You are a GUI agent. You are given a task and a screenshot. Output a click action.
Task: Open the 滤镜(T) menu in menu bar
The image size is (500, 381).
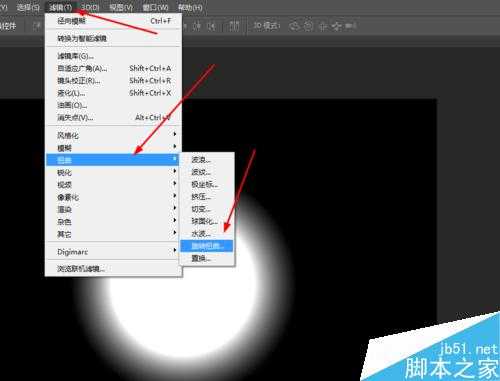(60, 7)
